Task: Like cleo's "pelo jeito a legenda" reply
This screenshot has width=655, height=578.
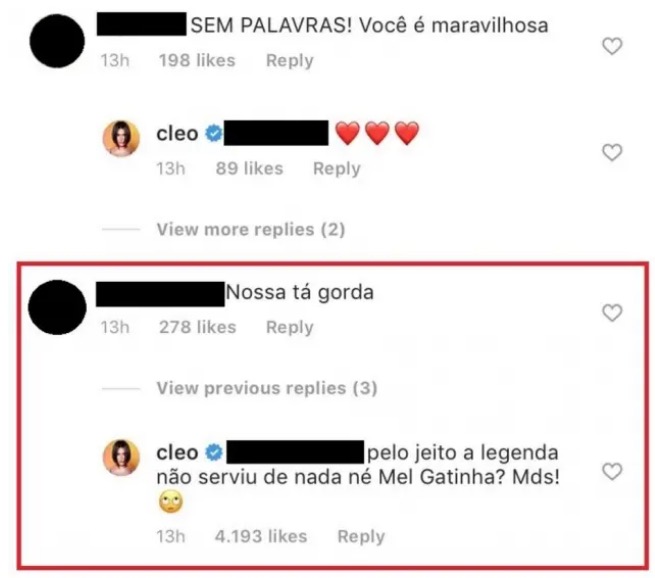Action: coord(612,472)
